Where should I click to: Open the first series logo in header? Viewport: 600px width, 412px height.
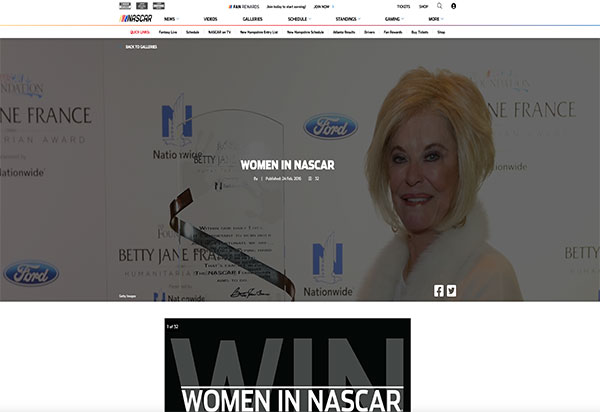(125, 6)
